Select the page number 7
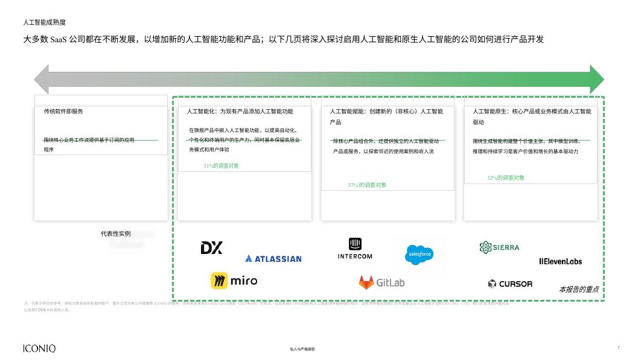The image size is (644, 362). (x=619, y=347)
